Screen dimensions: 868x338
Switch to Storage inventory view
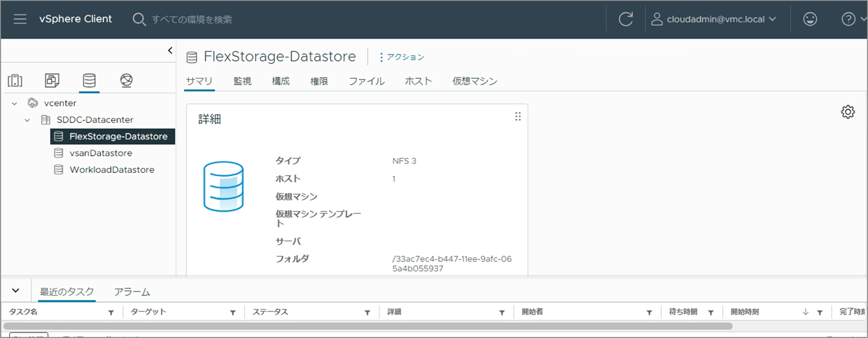(89, 80)
